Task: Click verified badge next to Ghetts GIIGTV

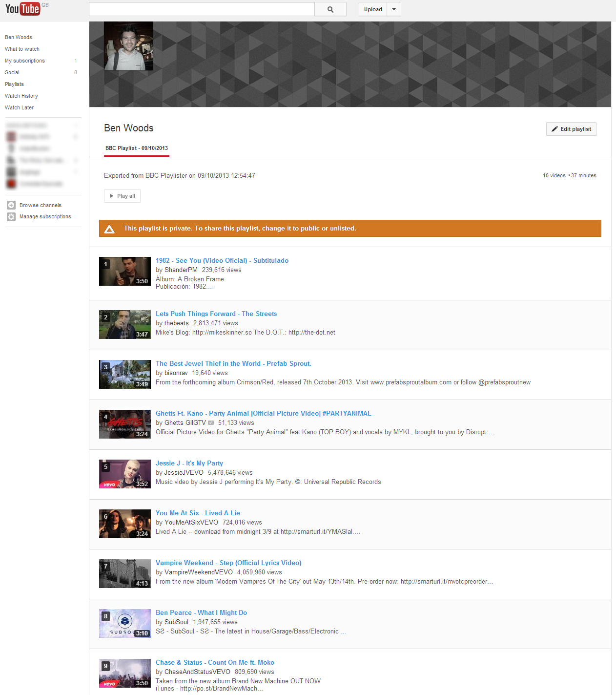Action: (211, 422)
